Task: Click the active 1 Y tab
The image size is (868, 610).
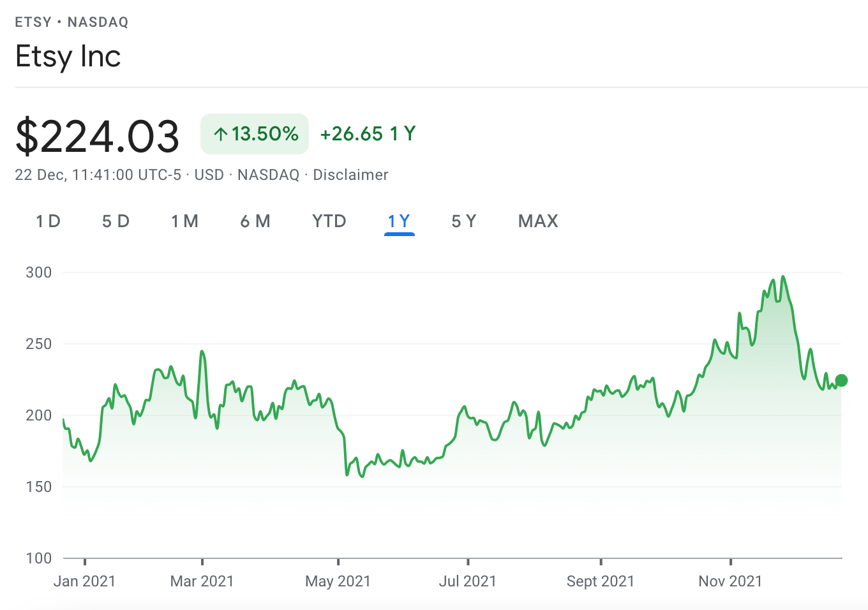Action: coord(399,221)
